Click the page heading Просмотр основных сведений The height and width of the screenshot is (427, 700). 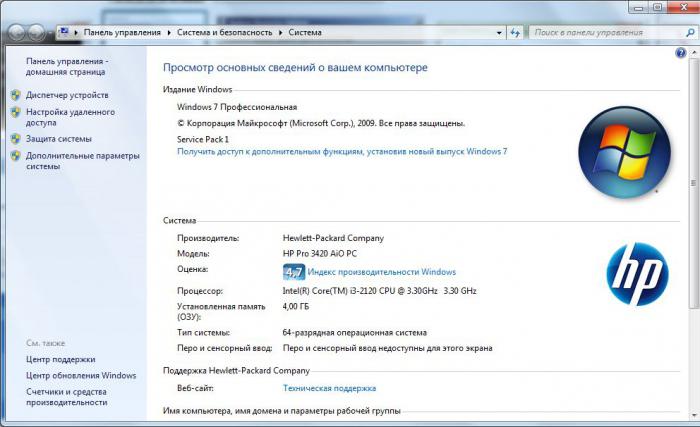coord(295,67)
